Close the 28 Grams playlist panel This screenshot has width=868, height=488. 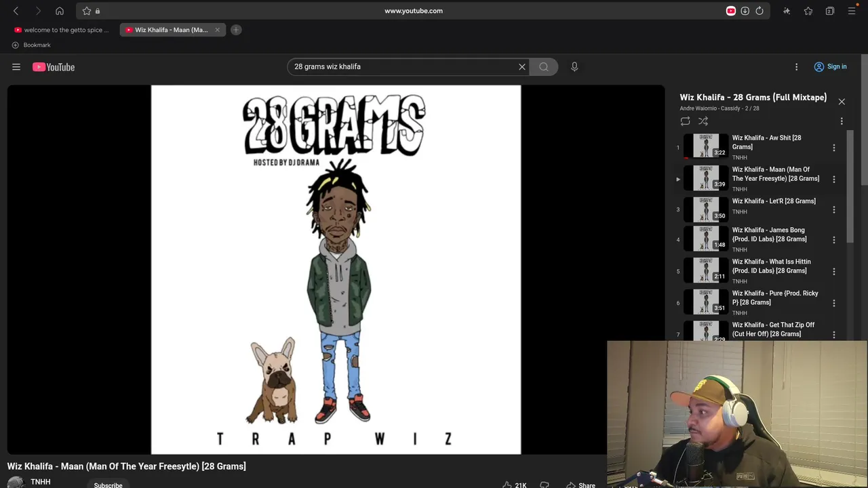coord(842,102)
